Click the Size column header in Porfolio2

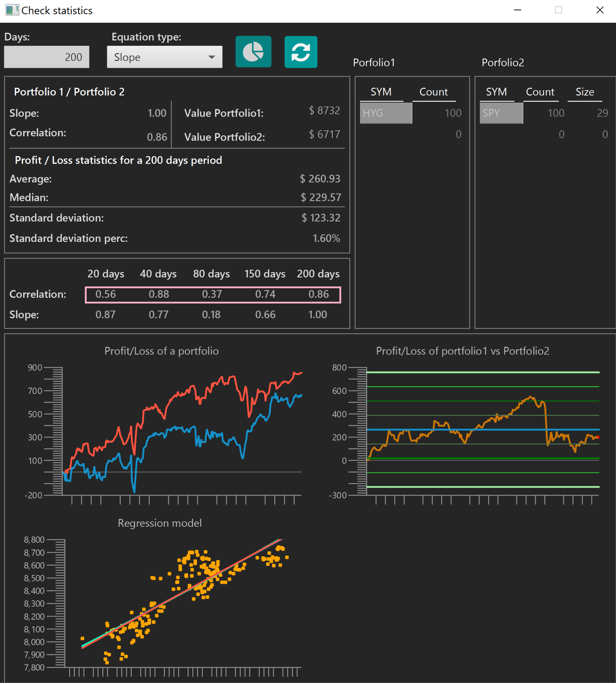point(584,92)
